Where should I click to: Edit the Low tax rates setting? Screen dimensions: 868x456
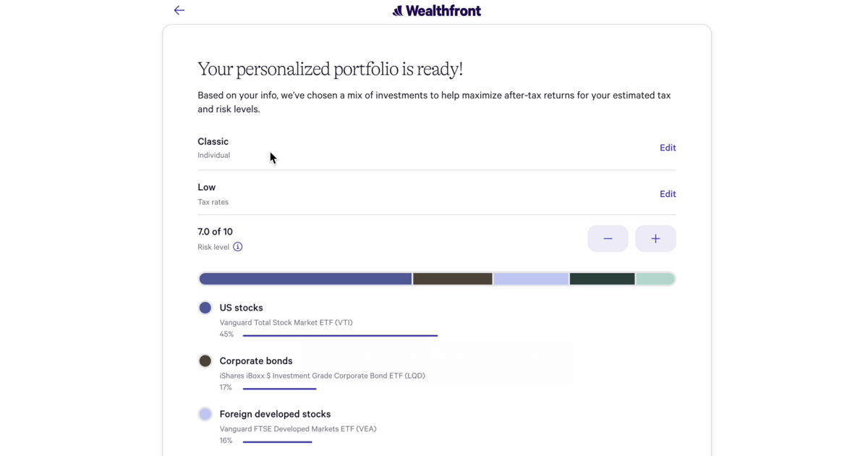(x=667, y=194)
